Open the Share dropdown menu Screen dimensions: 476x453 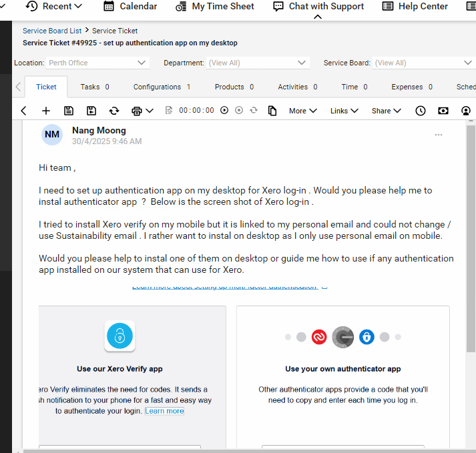386,111
